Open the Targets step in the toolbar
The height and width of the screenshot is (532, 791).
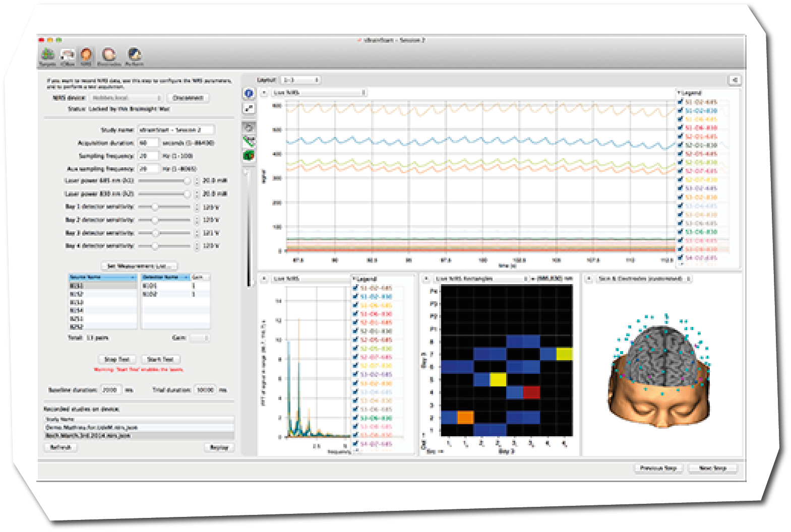[x=47, y=57]
